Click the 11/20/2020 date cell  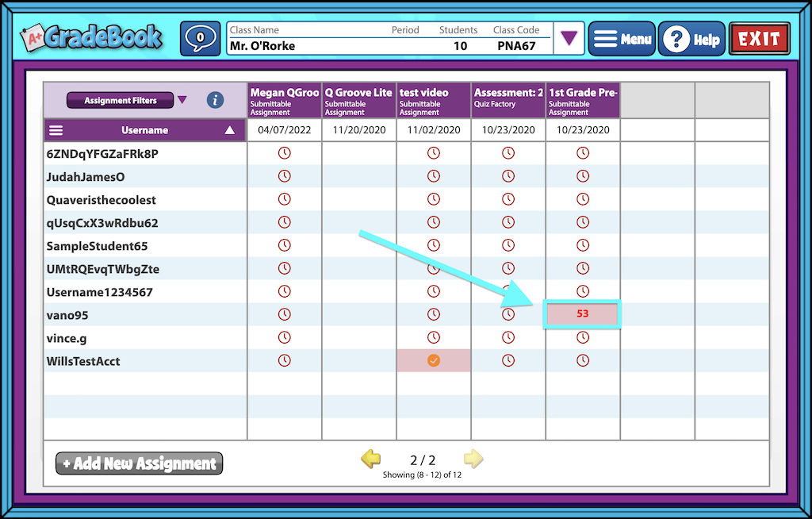click(x=359, y=130)
